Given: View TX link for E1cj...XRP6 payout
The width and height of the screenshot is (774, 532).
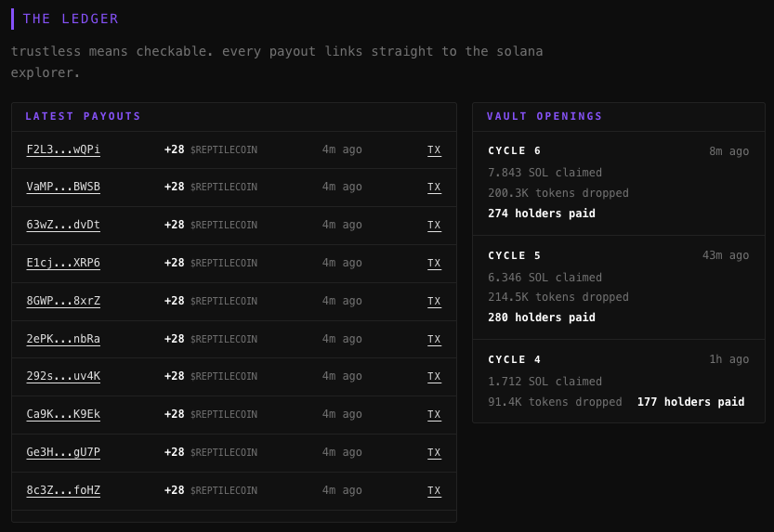Looking at the screenshot, I should click(x=434, y=264).
